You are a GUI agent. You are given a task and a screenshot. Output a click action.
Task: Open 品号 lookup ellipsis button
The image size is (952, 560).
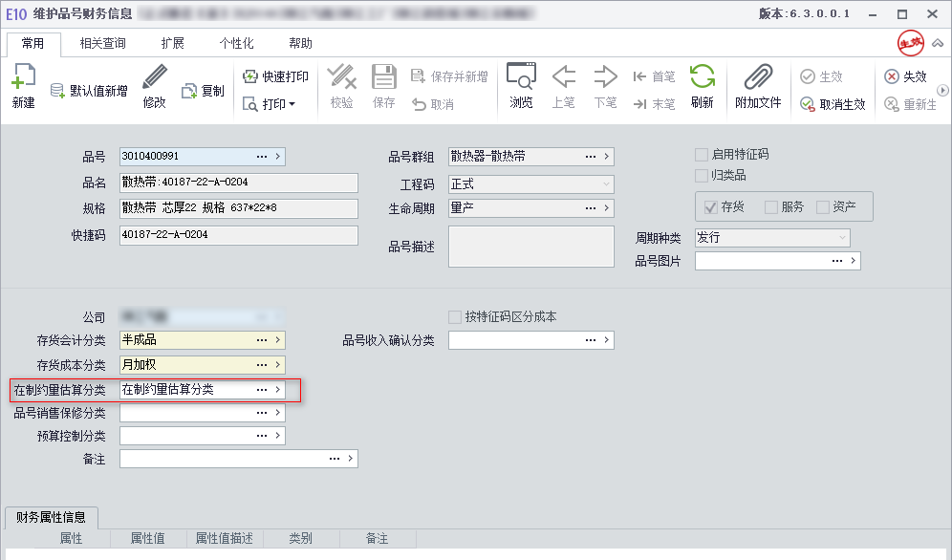[262, 157]
